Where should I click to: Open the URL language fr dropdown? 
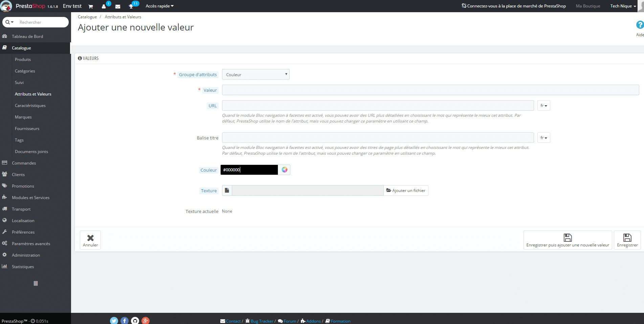[x=543, y=106]
